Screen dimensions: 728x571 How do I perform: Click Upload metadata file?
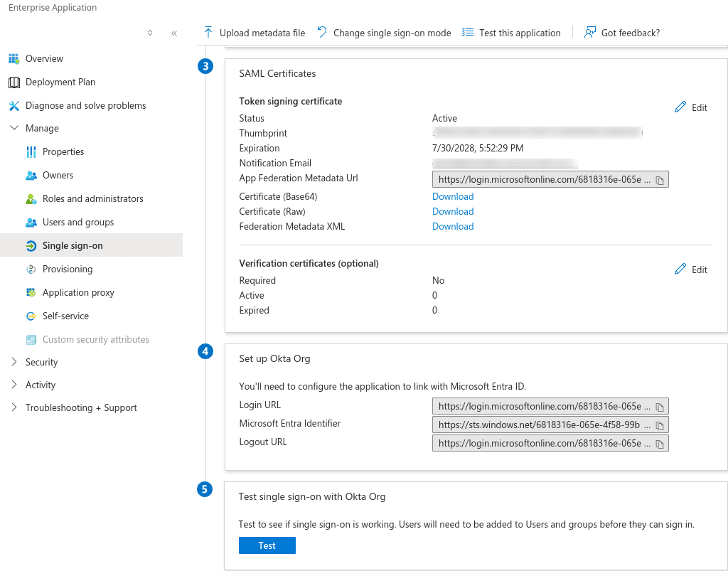coord(262,33)
